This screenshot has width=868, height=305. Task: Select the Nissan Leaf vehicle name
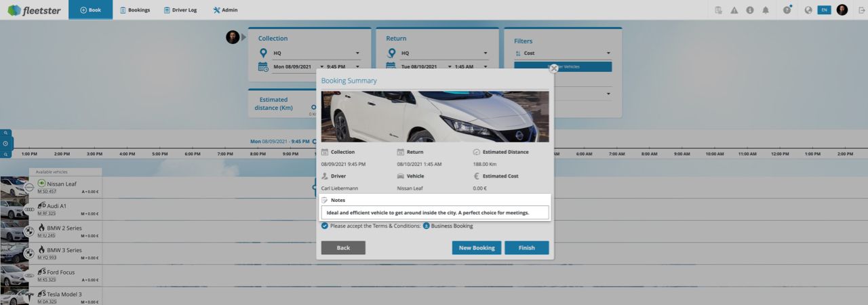pyautogui.click(x=62, y=184)
